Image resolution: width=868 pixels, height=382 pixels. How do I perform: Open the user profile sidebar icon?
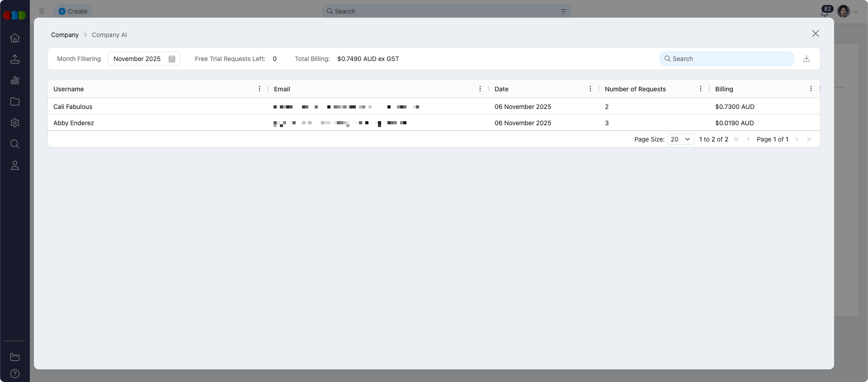click(x=15, y=165)
